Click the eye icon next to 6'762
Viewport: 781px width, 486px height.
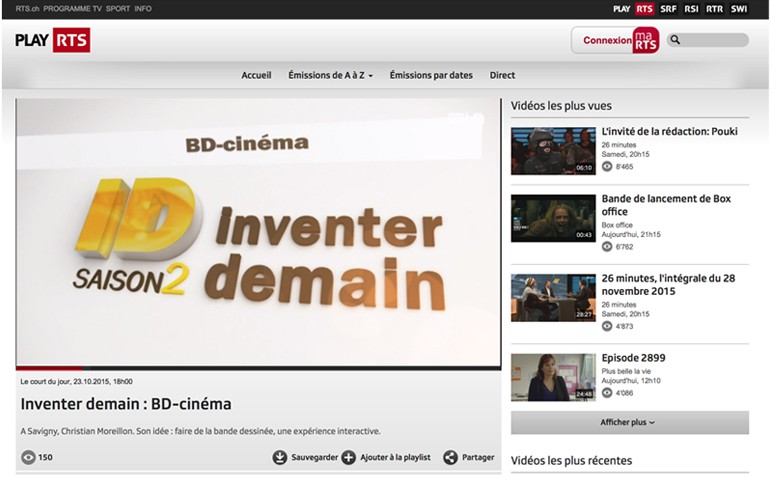tap(607, 246)
